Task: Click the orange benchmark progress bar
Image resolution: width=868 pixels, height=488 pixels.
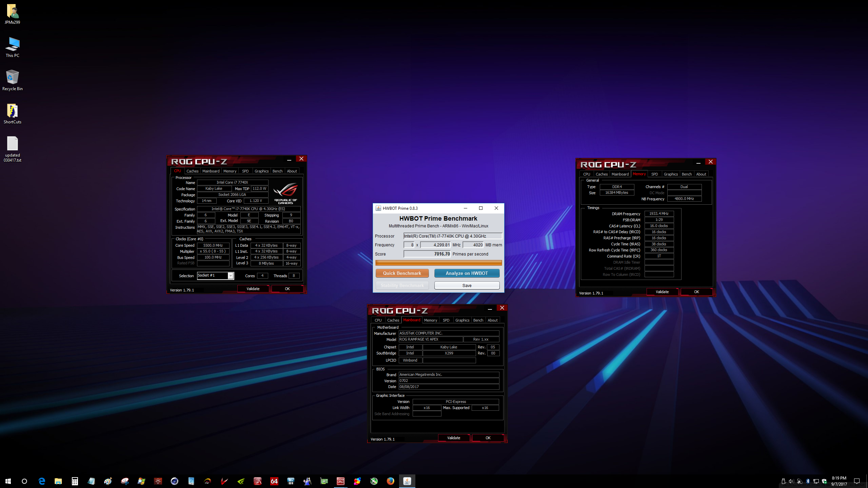Action: pos(438,263)
